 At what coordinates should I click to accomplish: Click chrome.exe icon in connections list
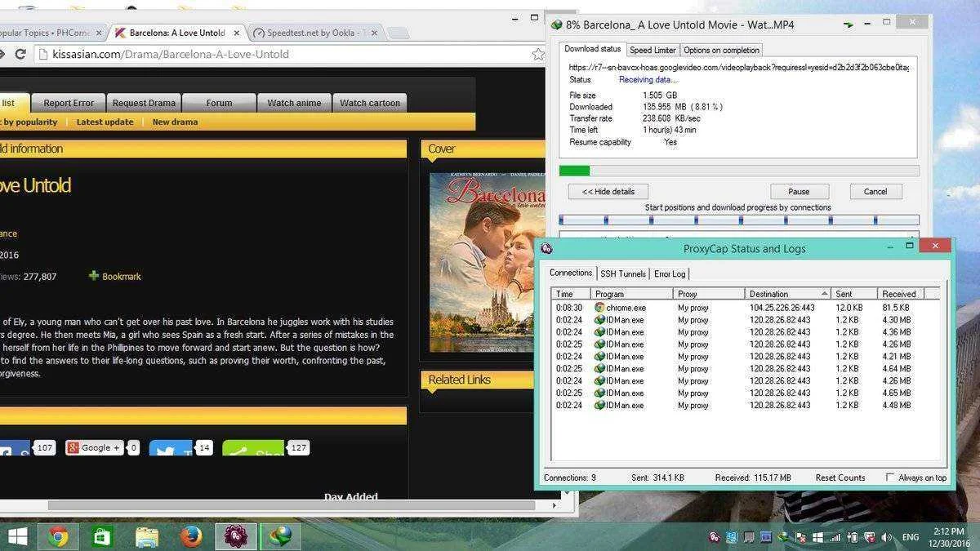pos(599,308)
